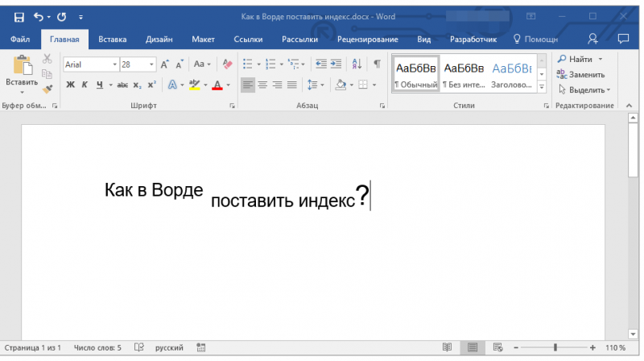
Task: Open the comments speech bubble icon
Action: pyautogui.click(x=623, y=39)
